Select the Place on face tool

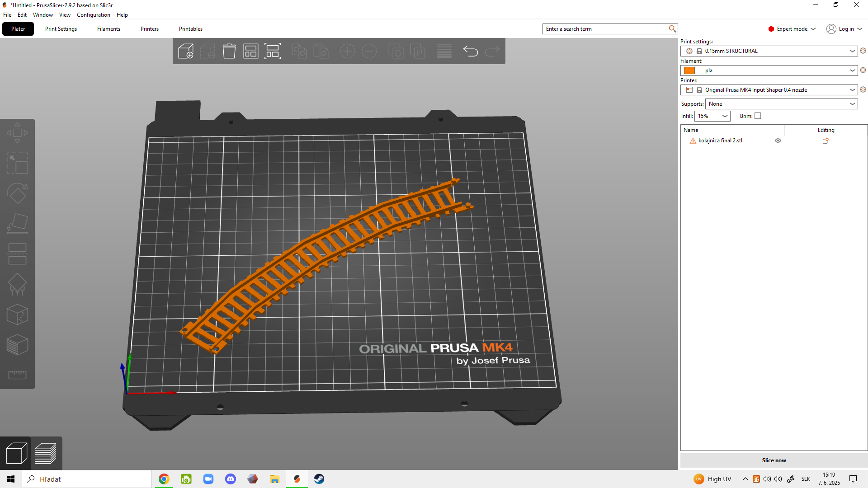coord(17,224)
